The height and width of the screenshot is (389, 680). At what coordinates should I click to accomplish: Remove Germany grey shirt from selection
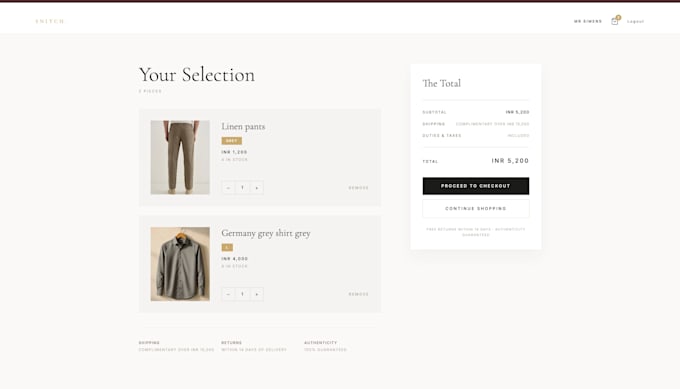pos(359,294)
